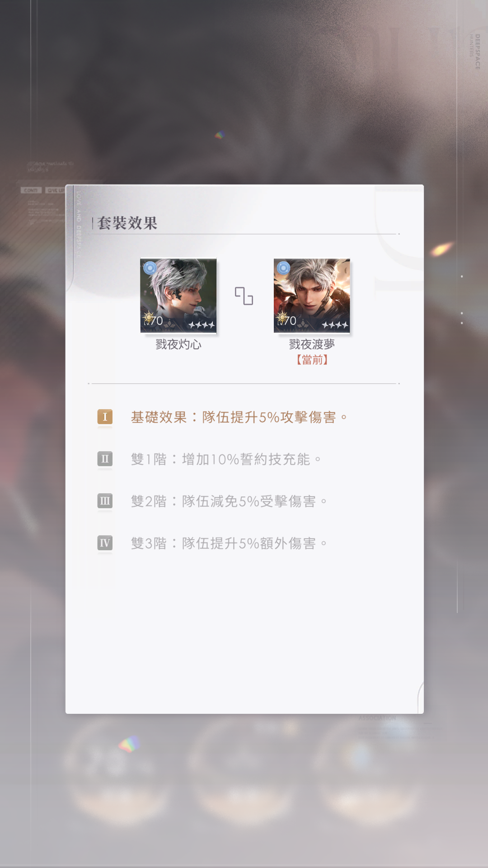488x868 pixels.
Task: Tap the star rating on 戮夜渡夢 card
Action: [335, 325]
